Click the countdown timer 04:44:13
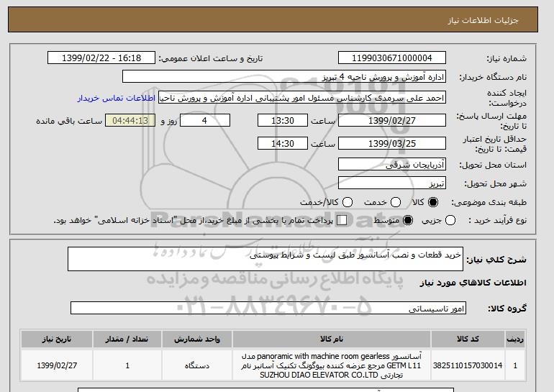The width and height of the screenshot is (554, 392). [130, 120]
